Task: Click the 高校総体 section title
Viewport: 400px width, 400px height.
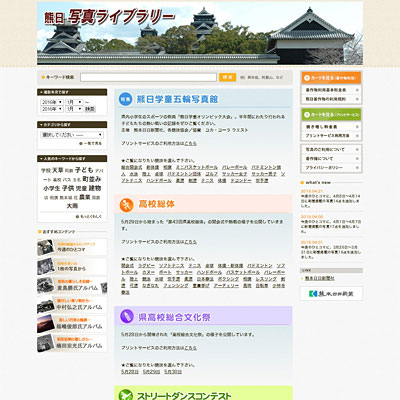Action: pyautogui.click(x=156, y=204)
